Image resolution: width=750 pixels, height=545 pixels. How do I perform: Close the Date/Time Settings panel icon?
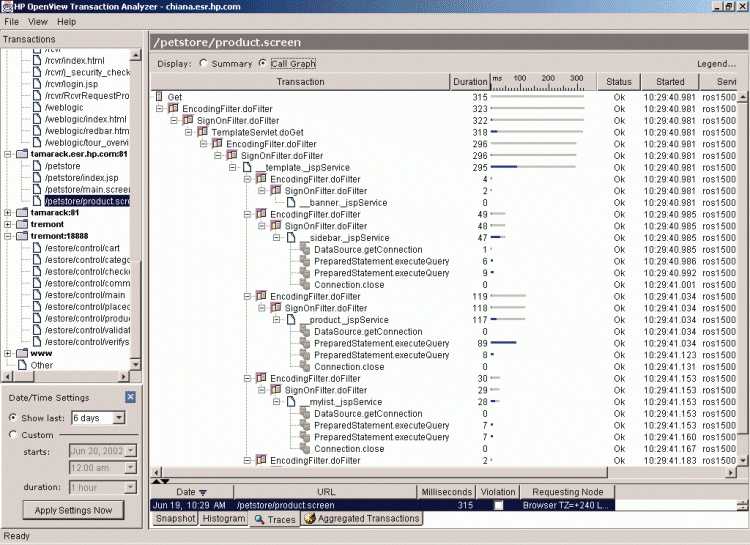[130, 397]
